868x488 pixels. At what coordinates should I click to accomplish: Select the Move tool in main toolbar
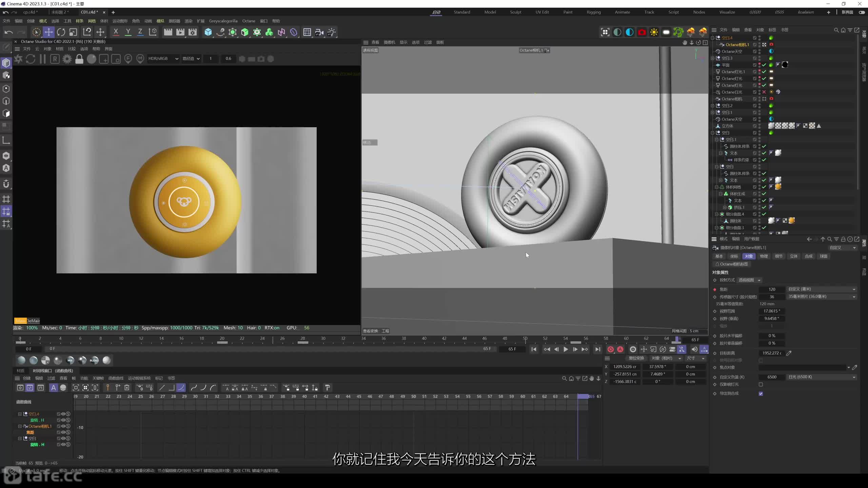[x=49, y=32]
